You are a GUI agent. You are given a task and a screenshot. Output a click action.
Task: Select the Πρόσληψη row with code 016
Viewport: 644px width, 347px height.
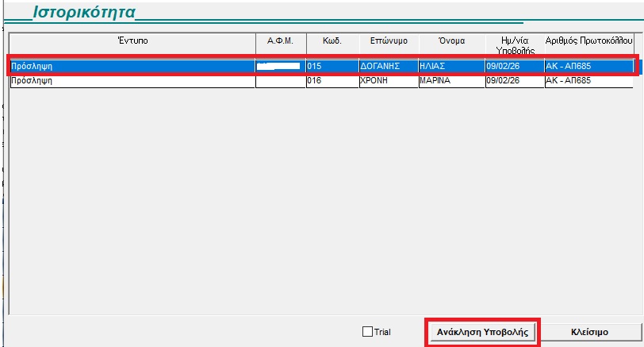click(x=132, y=81)
